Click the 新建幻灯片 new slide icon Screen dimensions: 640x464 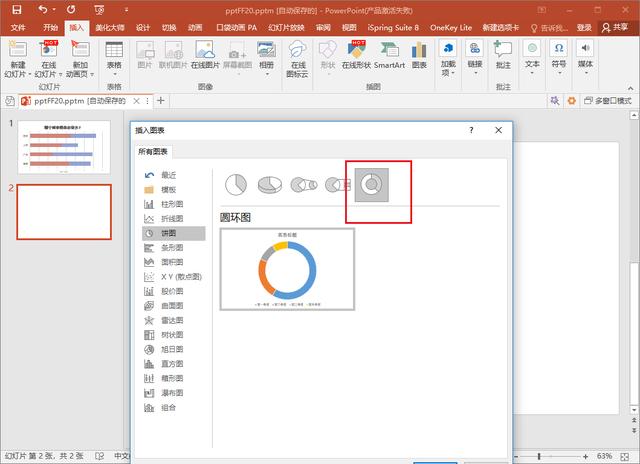pyautogui.click(x=18, y=49)
